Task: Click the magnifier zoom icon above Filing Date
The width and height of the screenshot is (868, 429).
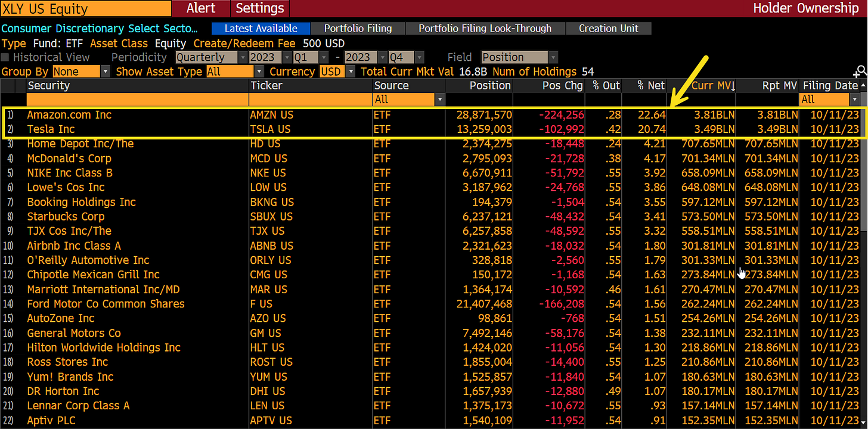Action: coord(860,71)
